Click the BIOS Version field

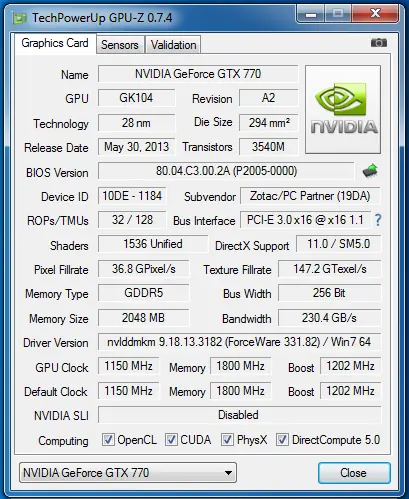(226, 171)
